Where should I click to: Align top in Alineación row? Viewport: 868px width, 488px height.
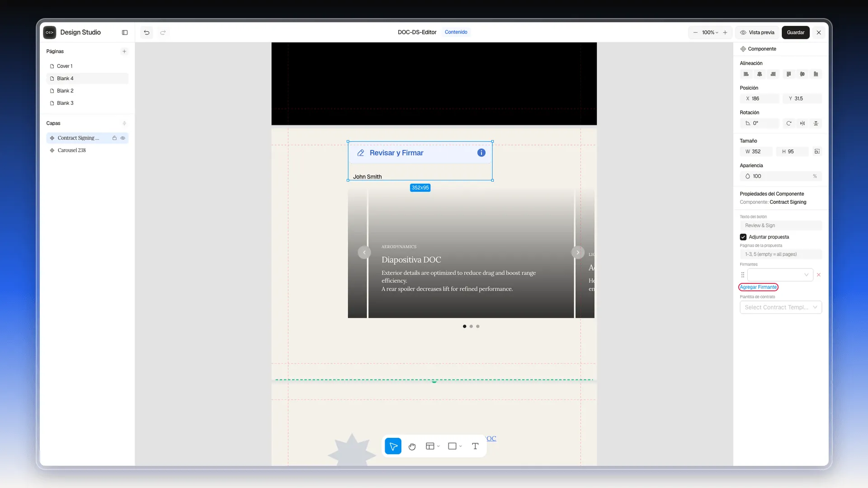(789, 74)
